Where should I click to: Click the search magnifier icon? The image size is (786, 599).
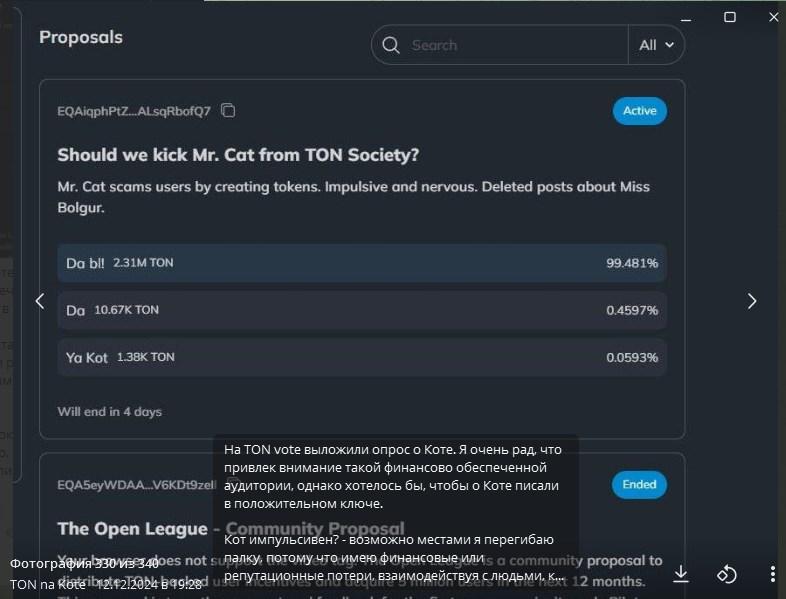(390, 45)
